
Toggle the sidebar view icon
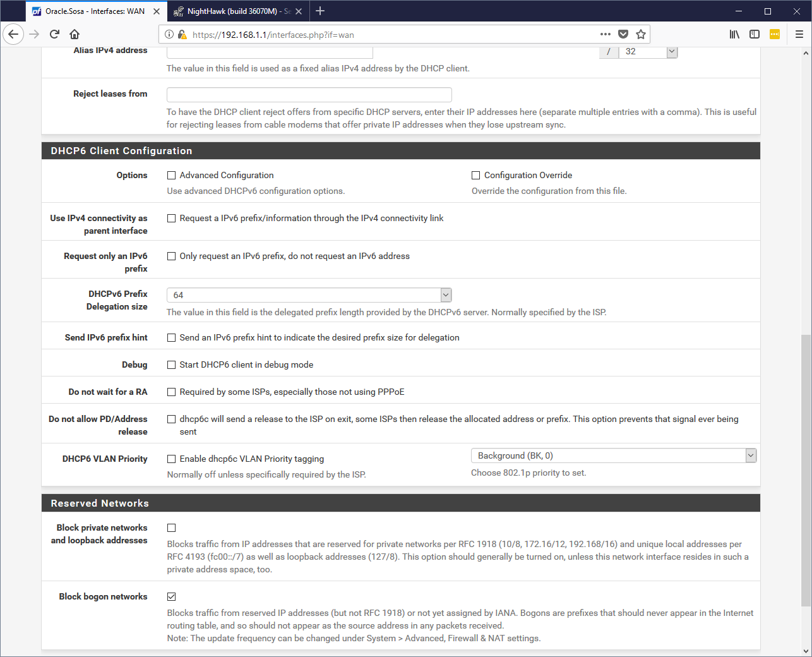click(755, 34)
